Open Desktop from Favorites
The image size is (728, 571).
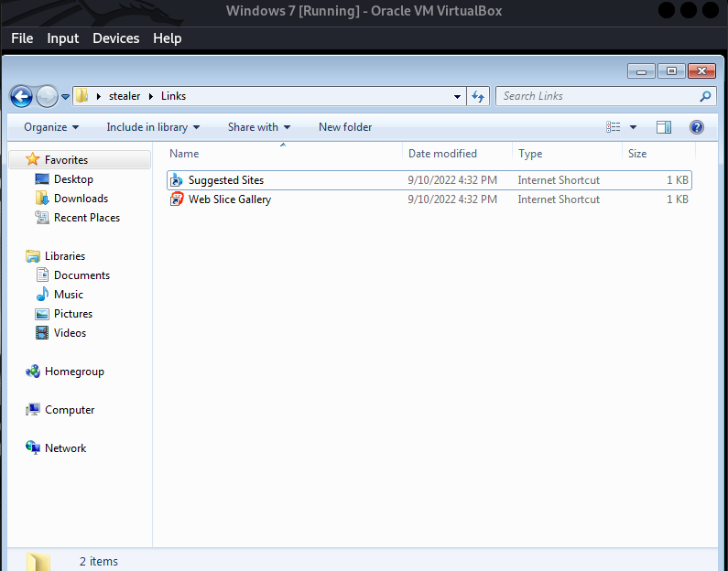73,179
